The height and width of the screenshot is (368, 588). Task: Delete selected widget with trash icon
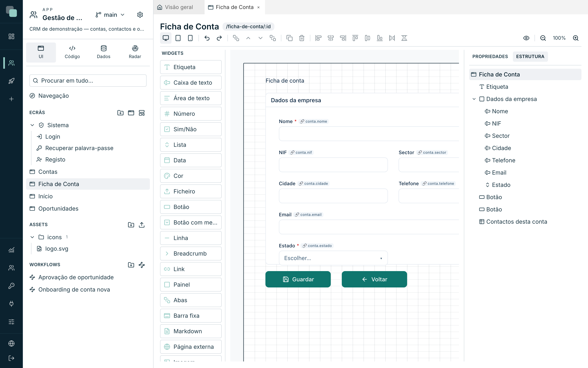tap(302, 38)
